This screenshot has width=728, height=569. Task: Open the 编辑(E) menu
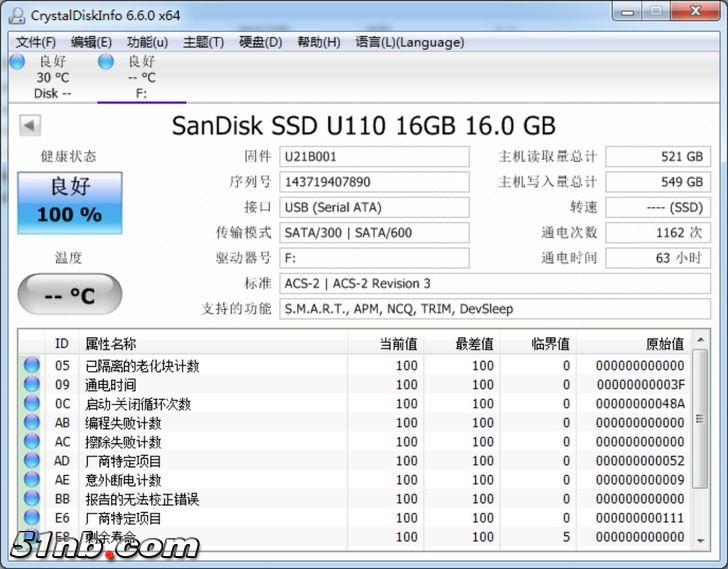[91, 42]
